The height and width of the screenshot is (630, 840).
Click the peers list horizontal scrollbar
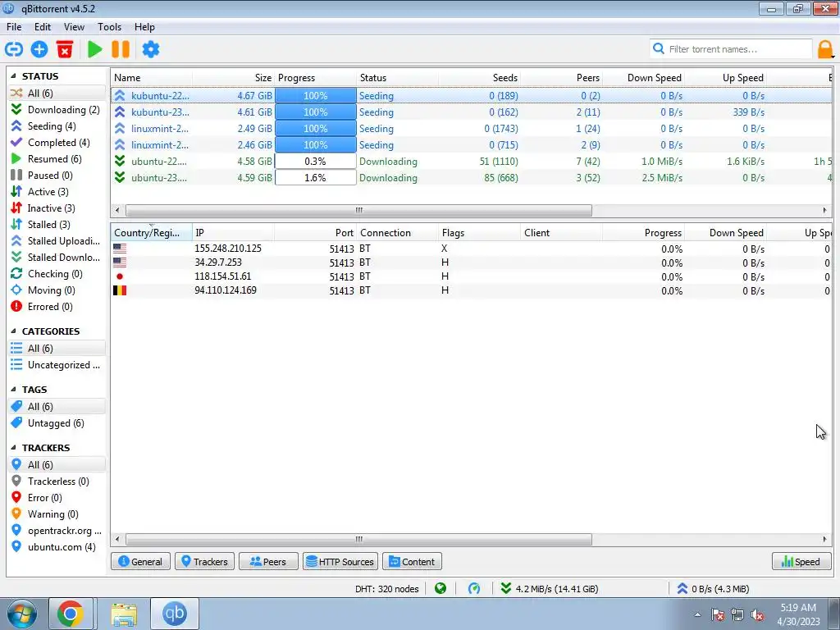tap(359, 539)
